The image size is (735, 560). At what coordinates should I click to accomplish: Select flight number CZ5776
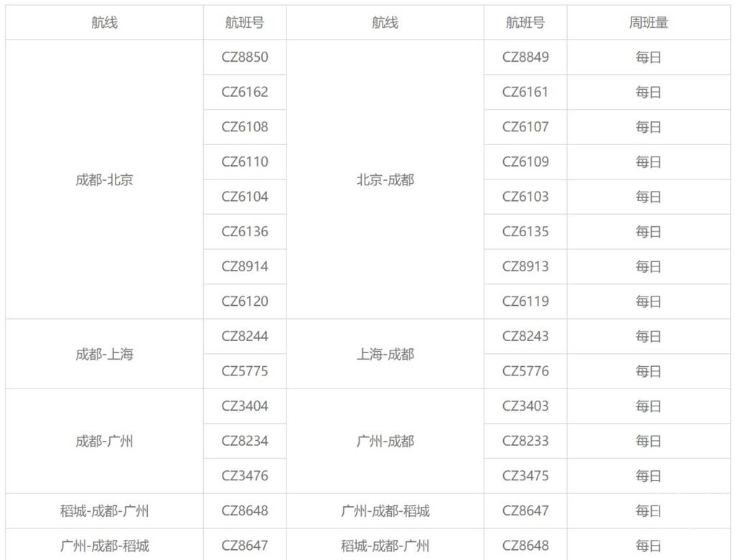pos(525,371)
